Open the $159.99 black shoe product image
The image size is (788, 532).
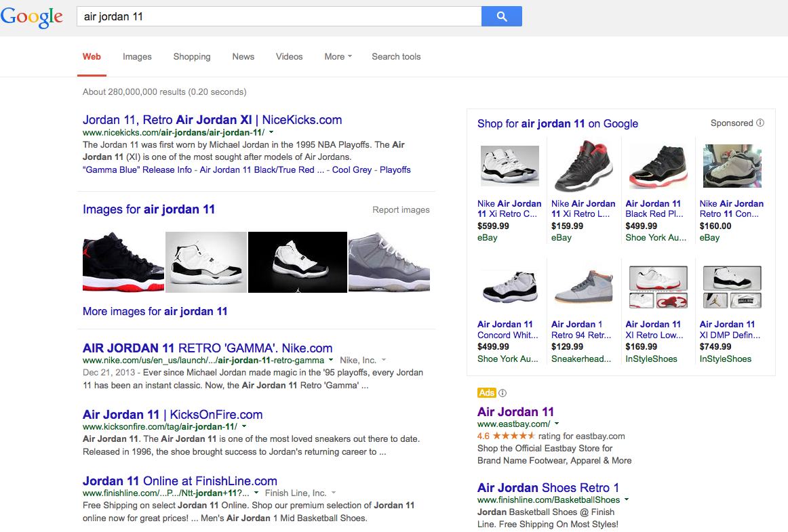pyautogui.click(x=583, y=165)
